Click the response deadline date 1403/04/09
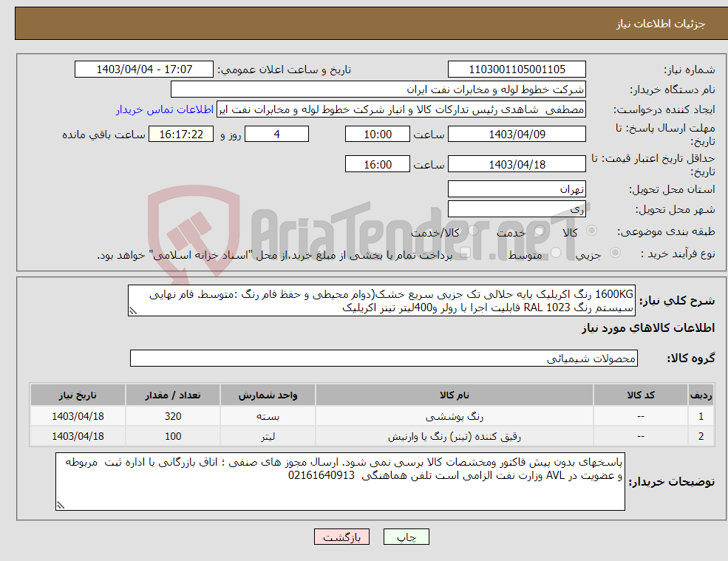This screenshot has height=561, width=728. point(517,135)
